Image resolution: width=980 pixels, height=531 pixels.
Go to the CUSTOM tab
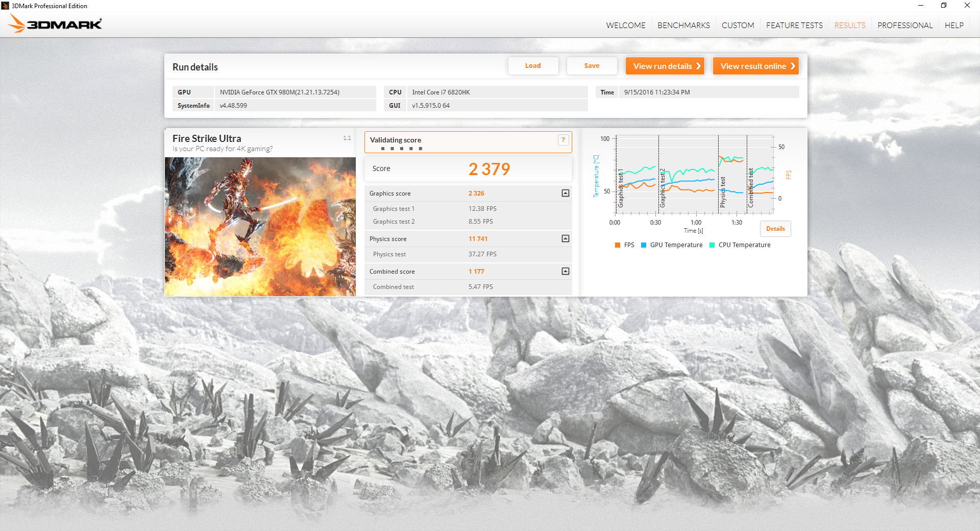[738, 25]
